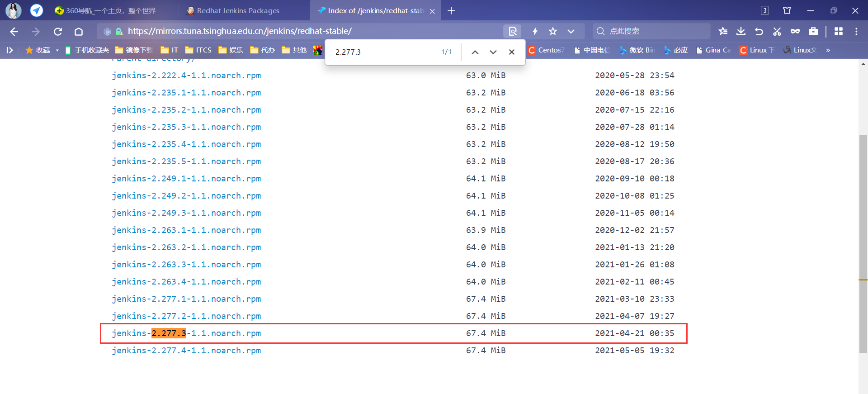Click the undo closed-tab icon
This screenshot has width=868, height=394.
coord(759,31)
